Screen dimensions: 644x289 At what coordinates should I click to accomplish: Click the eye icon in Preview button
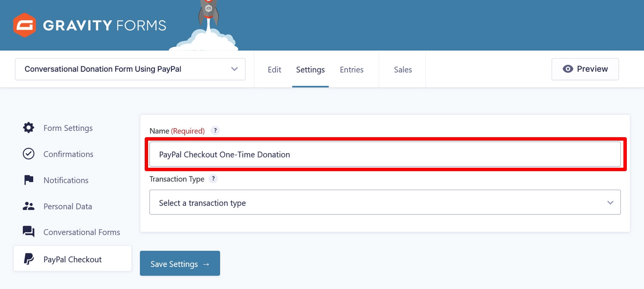[x=568, y=69]
